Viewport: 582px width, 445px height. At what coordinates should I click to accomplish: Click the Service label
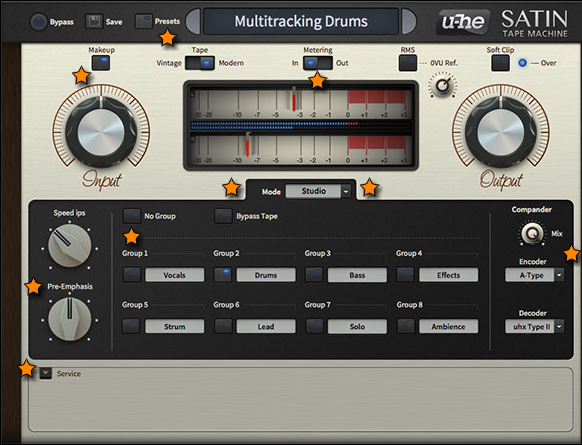[x=69, y=374]
